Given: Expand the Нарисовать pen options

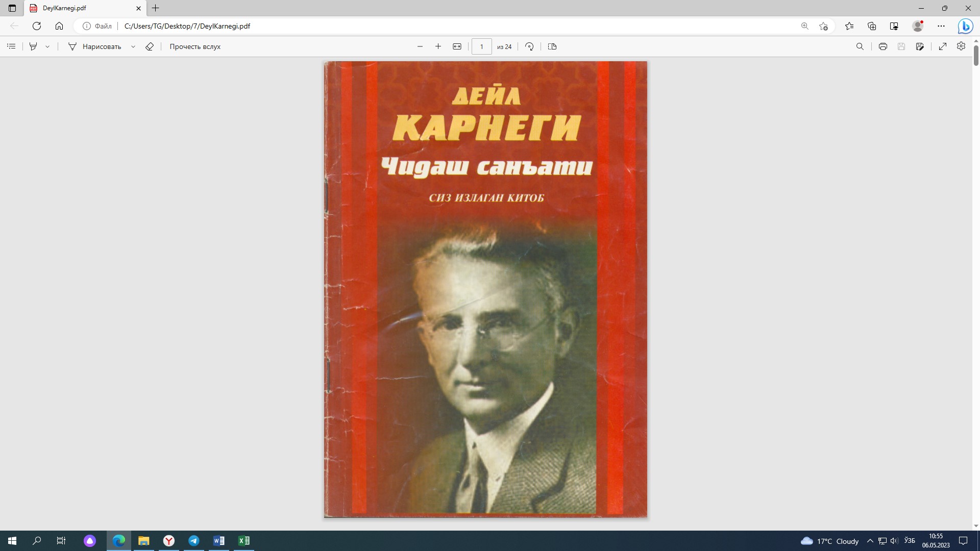Looking at the screenshot, I should (133, 46).
